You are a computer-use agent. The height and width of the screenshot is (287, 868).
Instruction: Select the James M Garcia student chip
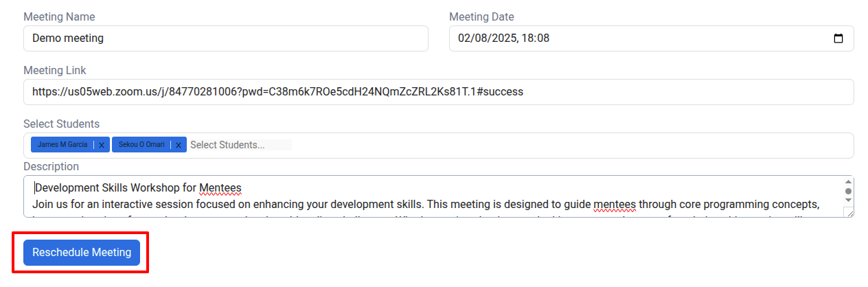(x=62, y=145)
